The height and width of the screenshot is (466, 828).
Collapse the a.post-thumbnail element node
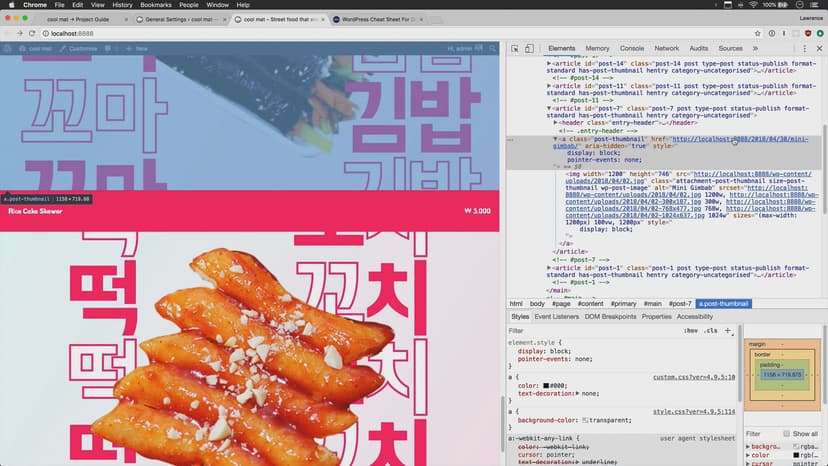(556, 139)
